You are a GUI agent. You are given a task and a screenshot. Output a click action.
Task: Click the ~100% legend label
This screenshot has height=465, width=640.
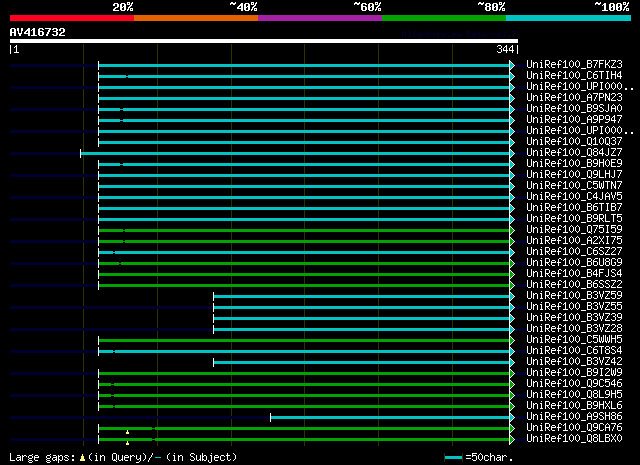click(x=612, y=7)
